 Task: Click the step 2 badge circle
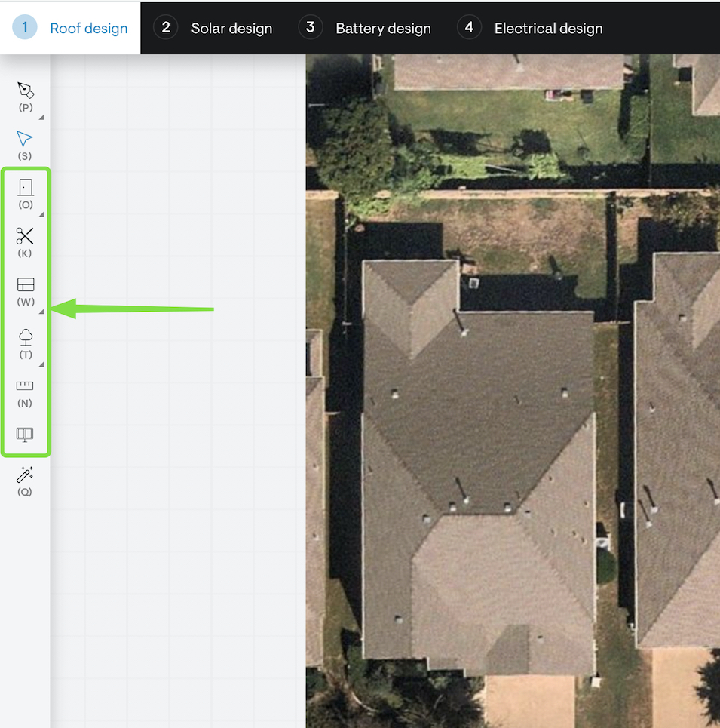[165, 27]
